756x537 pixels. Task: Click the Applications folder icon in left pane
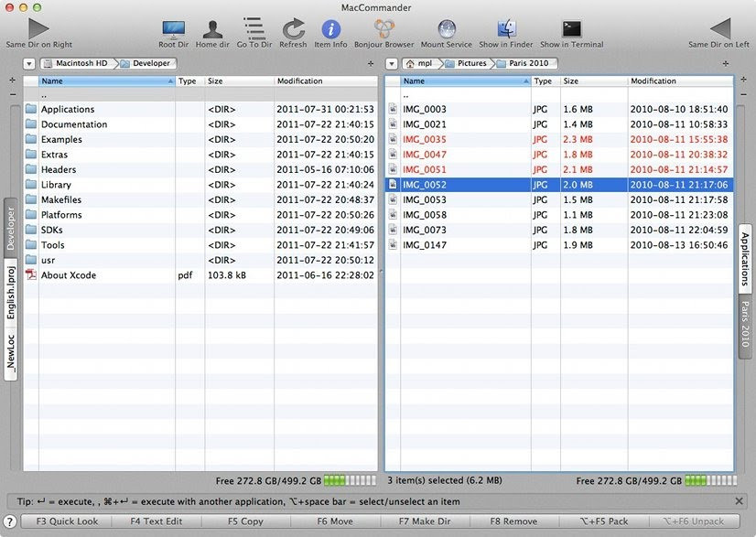pos(31,109)
